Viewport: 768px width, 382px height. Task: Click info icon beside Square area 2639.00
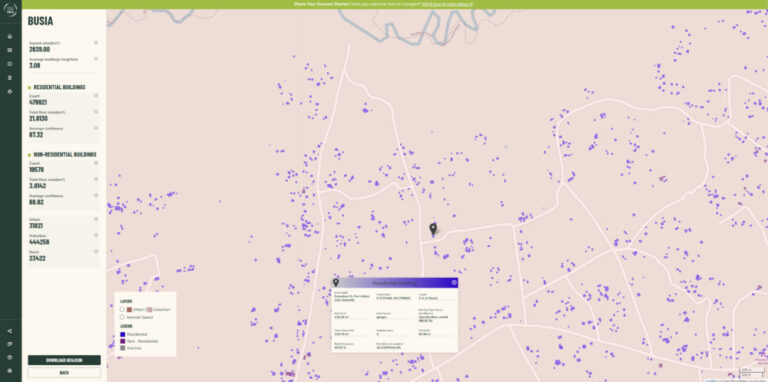(x=96, y=43)
